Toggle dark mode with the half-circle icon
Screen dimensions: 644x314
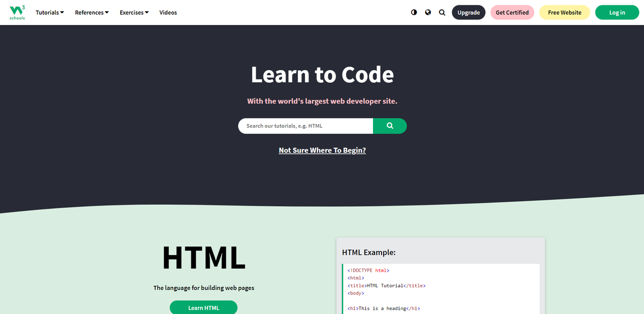click(413, 12)
